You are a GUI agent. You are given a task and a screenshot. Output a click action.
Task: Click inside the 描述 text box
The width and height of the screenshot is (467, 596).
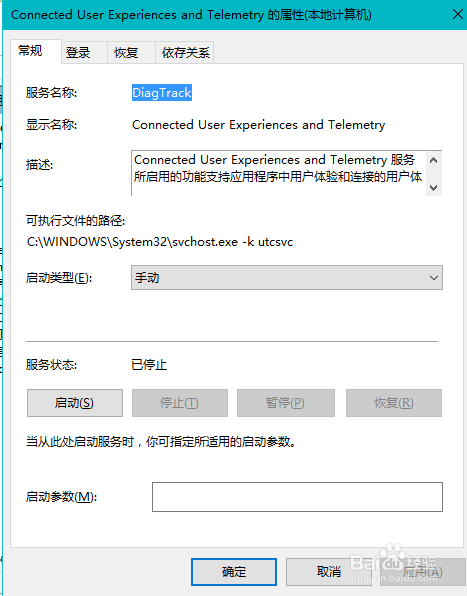[x=279, y=173]
